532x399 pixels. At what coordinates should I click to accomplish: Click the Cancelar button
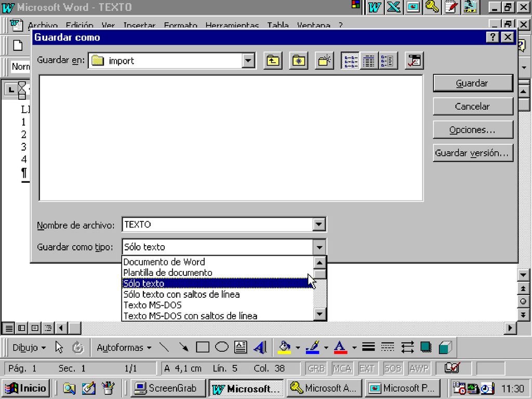coord(473,106)
